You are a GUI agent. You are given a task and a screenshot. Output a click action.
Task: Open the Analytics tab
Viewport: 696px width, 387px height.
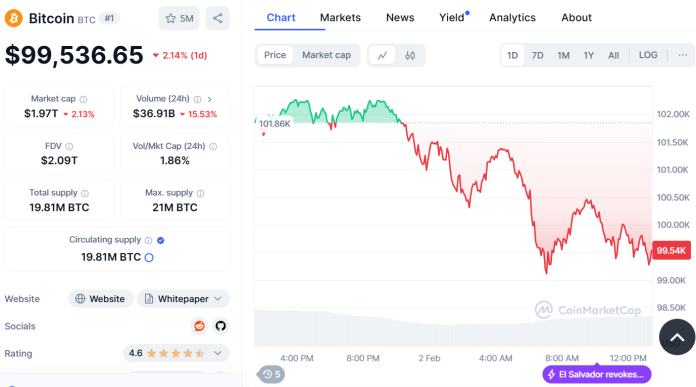(512, 18)
